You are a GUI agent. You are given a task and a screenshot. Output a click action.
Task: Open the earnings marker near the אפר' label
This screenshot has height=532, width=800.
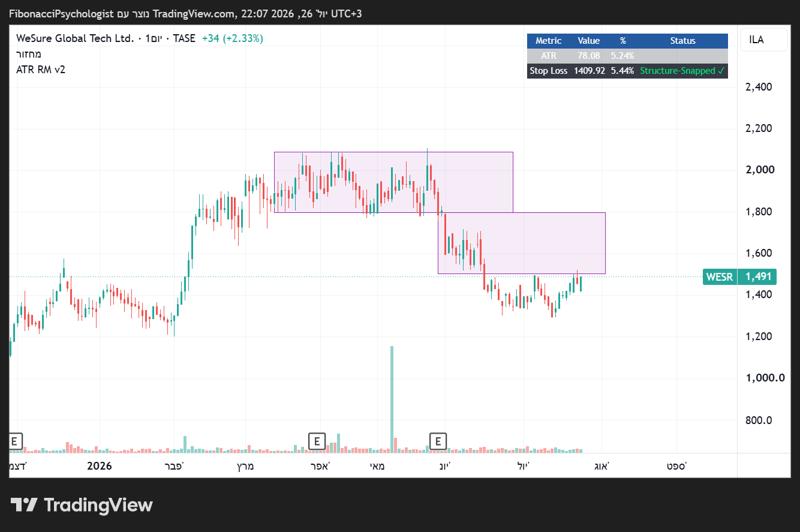[x=317, y=441]
